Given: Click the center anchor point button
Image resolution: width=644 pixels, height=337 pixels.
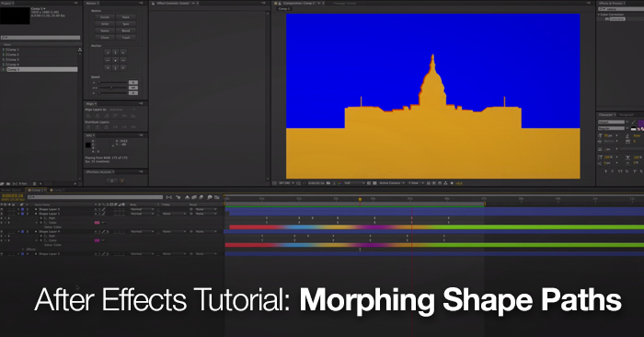Looking at the screenshot, I should pyautogui.click(x=115, y=60).
